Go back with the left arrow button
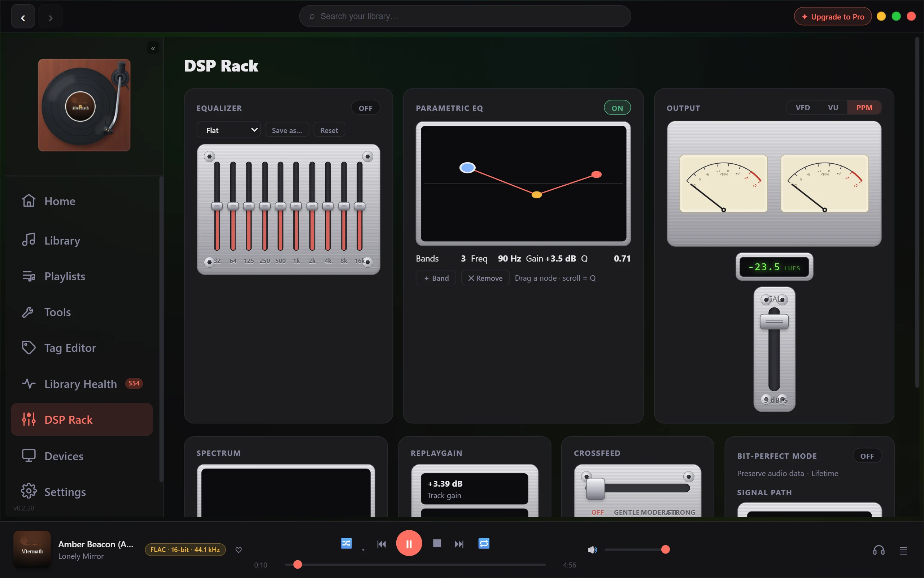The height and width of the screenshot is (578, 924). point(23,17)
